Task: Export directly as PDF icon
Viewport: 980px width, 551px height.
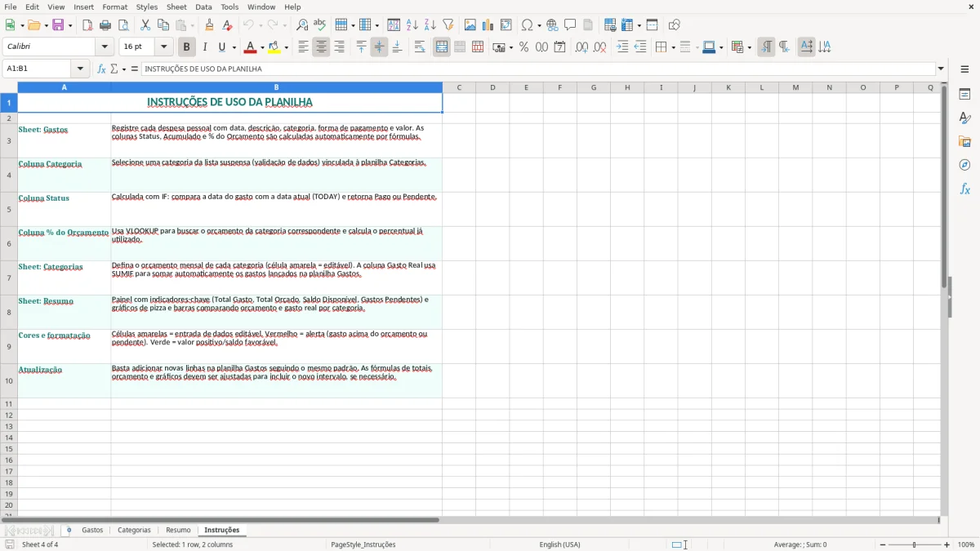Action: coord(87,25)
